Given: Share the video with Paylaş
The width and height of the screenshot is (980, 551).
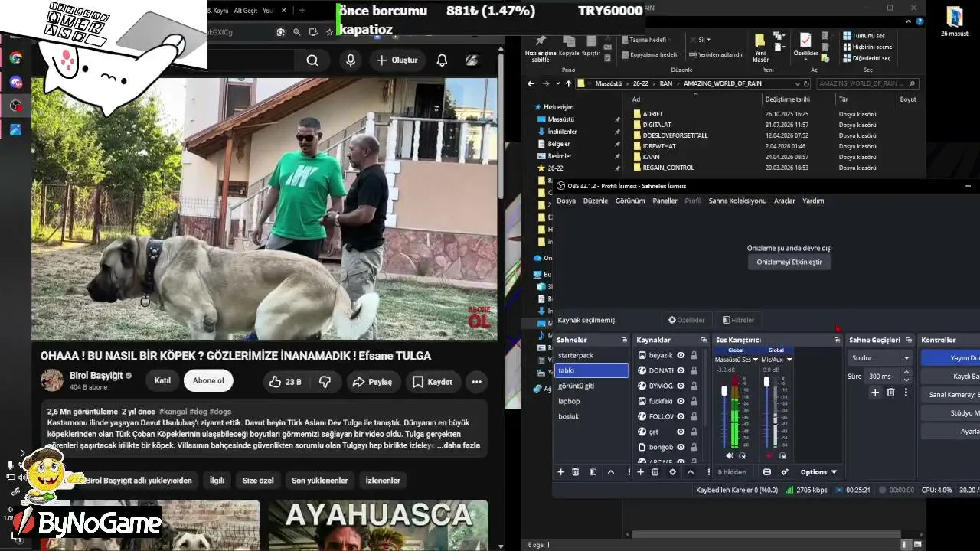Looking at the screenshot, I should [373, 382].
